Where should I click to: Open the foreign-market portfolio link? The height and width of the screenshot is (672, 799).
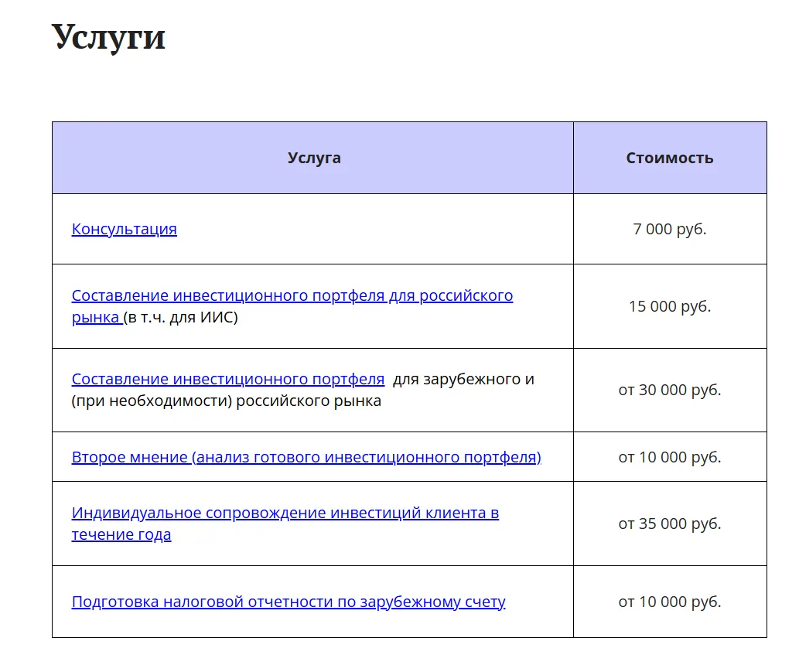(227, 379)
